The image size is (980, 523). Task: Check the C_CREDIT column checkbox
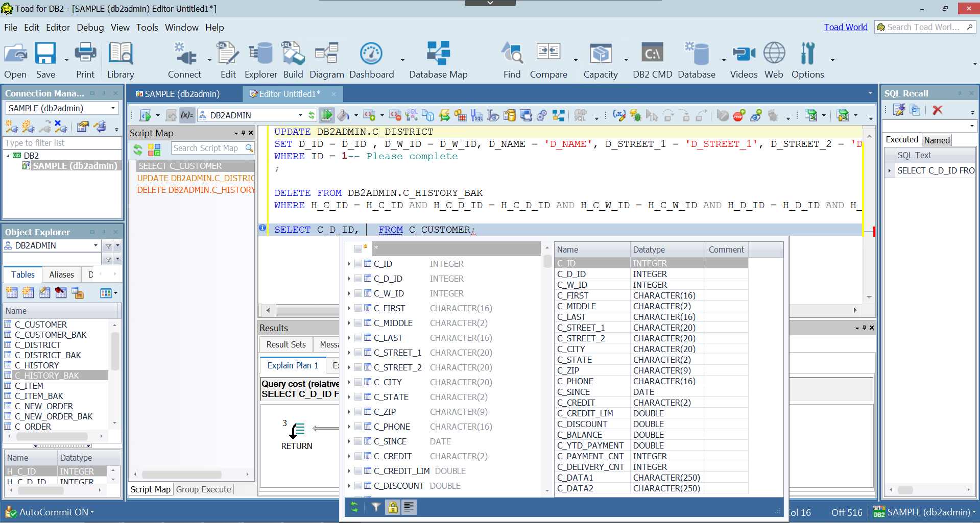[358, 456]
